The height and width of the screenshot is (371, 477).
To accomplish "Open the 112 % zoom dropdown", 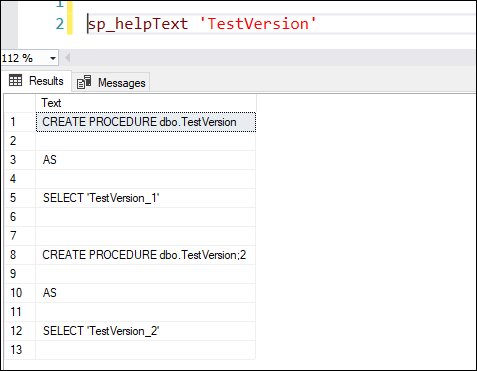I will [53, 58].
